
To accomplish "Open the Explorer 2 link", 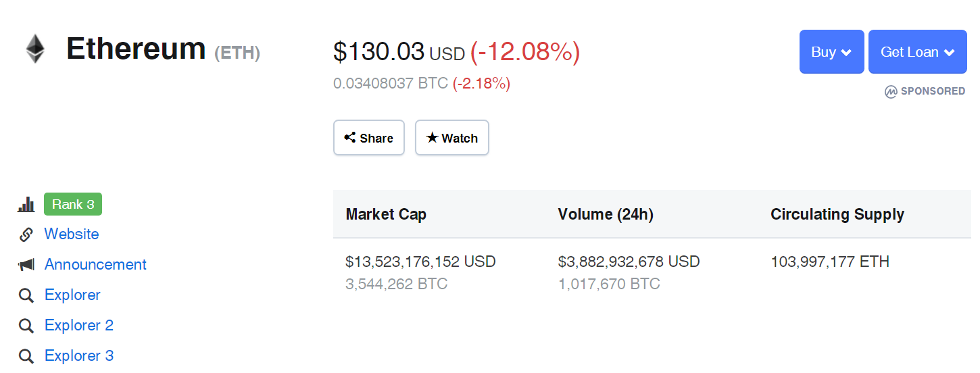I will (79, 326).
